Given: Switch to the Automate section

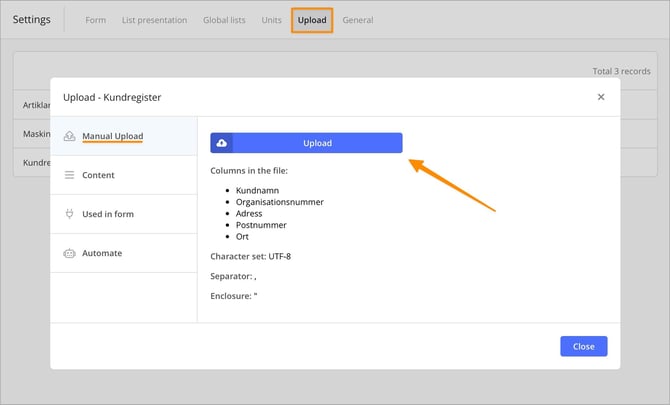Looking at the screenshot, I should [x=124, y=253].
